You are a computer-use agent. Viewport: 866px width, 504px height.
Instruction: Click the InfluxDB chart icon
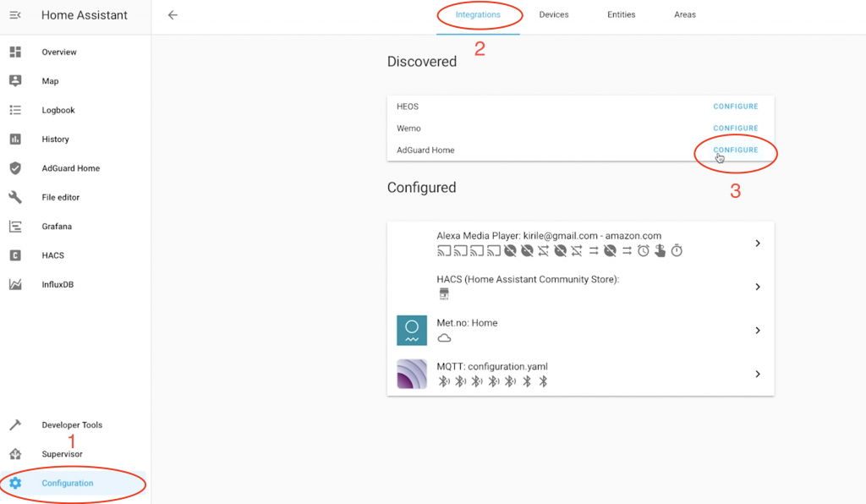(x=15, y=284)
